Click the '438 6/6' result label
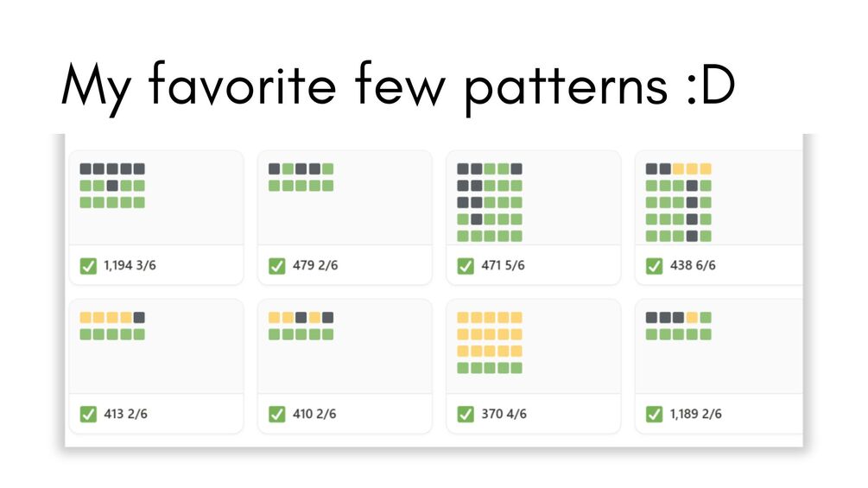 (x=693, y=265)
